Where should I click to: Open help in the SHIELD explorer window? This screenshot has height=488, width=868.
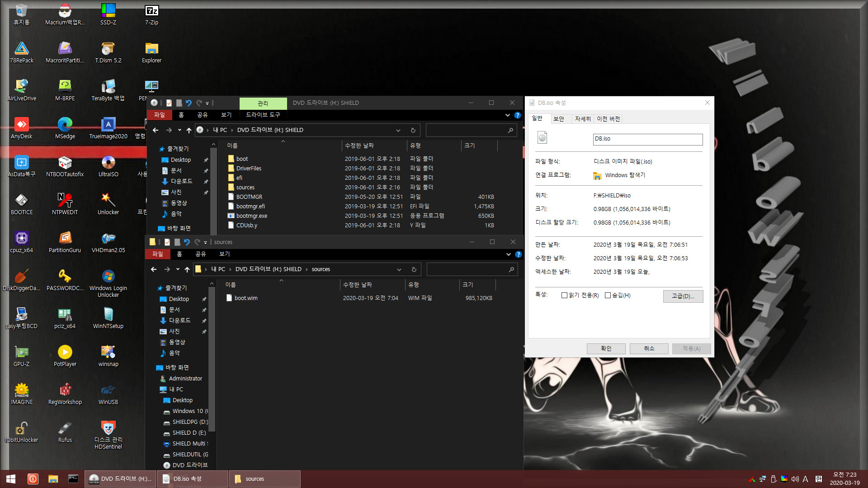pyautogui.click(x=518, y=115)
